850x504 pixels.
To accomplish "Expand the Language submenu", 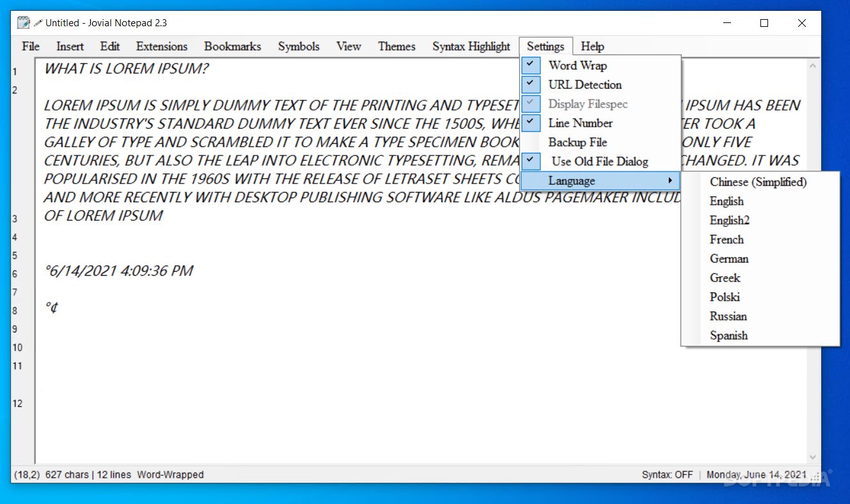I will pyautogui.click(x=600, y=181).
